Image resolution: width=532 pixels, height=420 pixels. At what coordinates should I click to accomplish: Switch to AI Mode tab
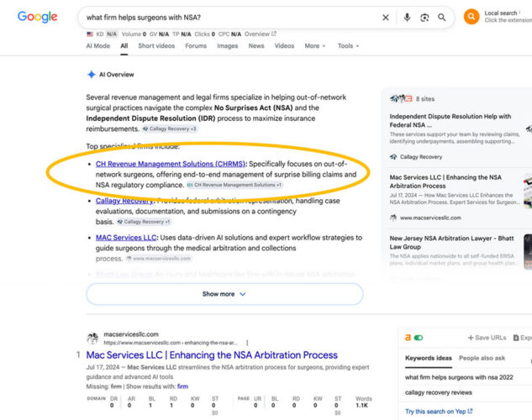tap(98, 45)
